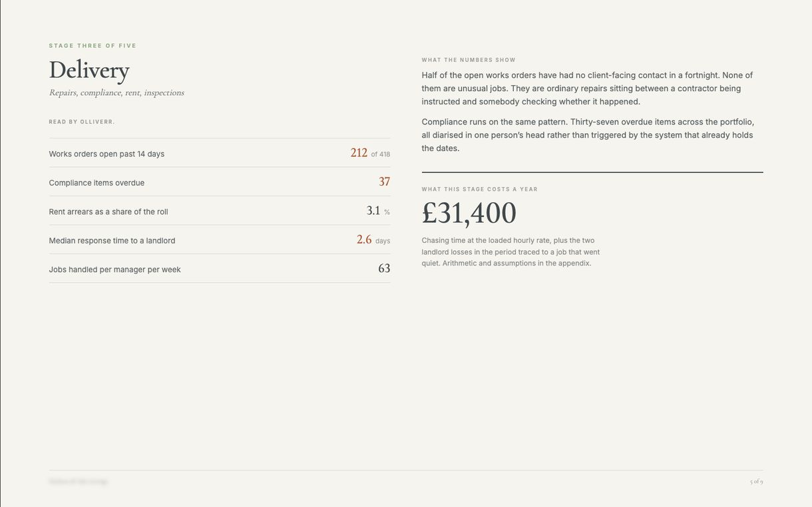Select the 'Compliance items overdue' row label
The image size is (812, 507).
tap(97, 183)
